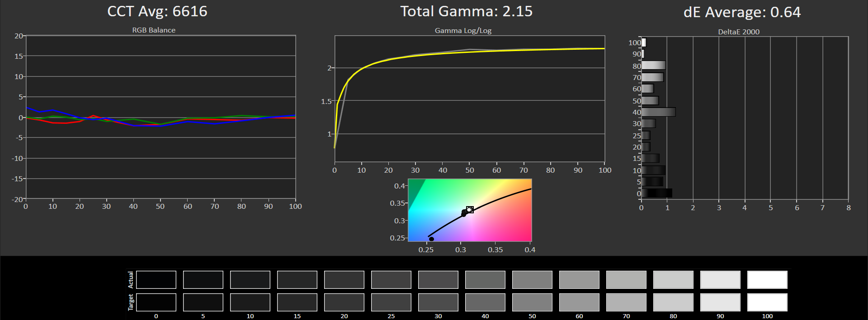Select the Target swatch for level 100
The image size is (868, 320).
pyautogui.click(x=767, y=302)
